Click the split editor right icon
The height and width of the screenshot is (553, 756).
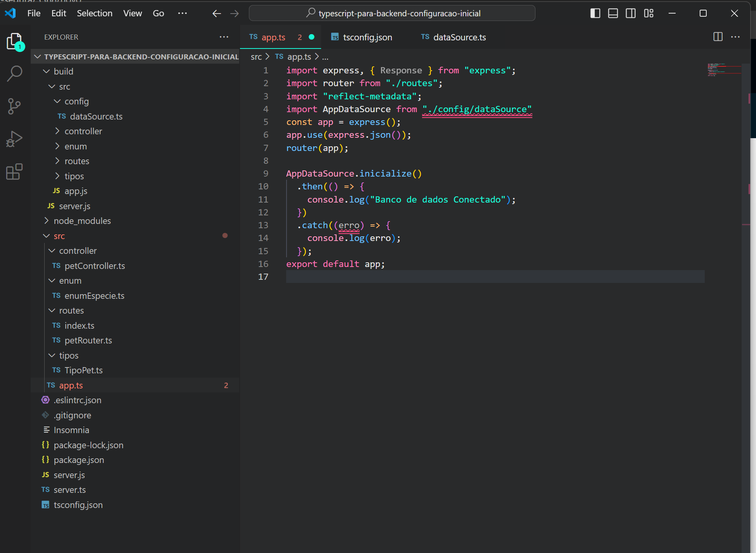[x=718, y=37]
